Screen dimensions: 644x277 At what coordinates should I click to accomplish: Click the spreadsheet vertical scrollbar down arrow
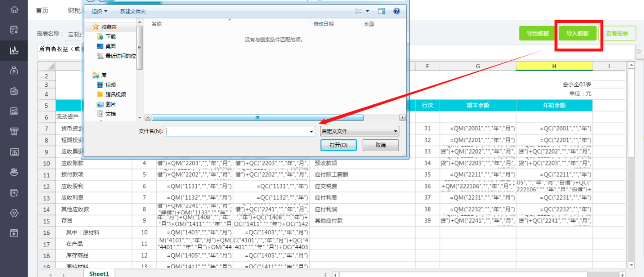(x=631, y=265)
